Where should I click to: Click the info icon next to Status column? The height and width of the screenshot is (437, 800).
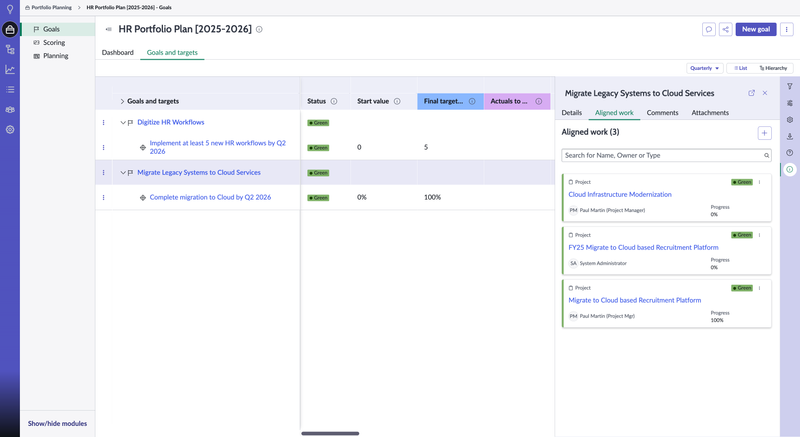coord(334,101)
